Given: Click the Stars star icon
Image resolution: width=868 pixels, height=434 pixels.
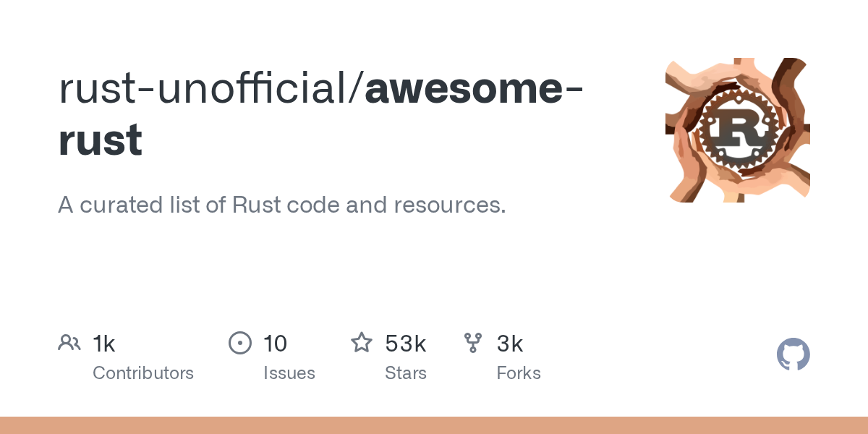Looking at the screenshot, I should [x=362, y=343].
